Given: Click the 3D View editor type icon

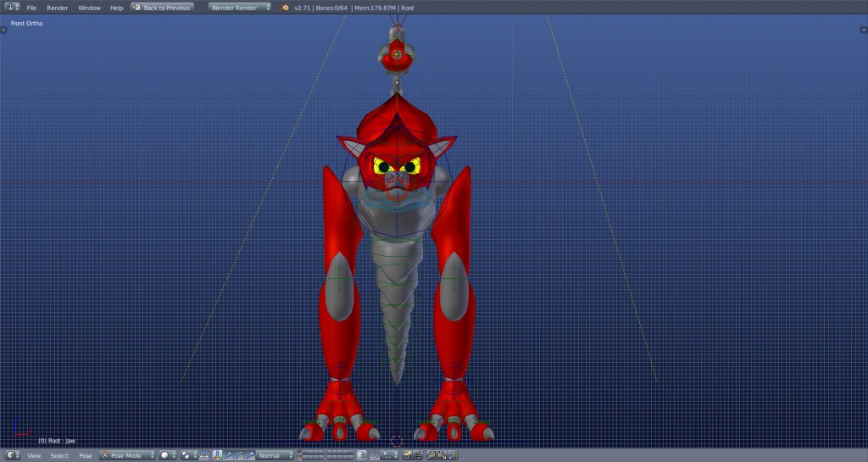Looking at the screenshot, I should (x=10, y=455).
